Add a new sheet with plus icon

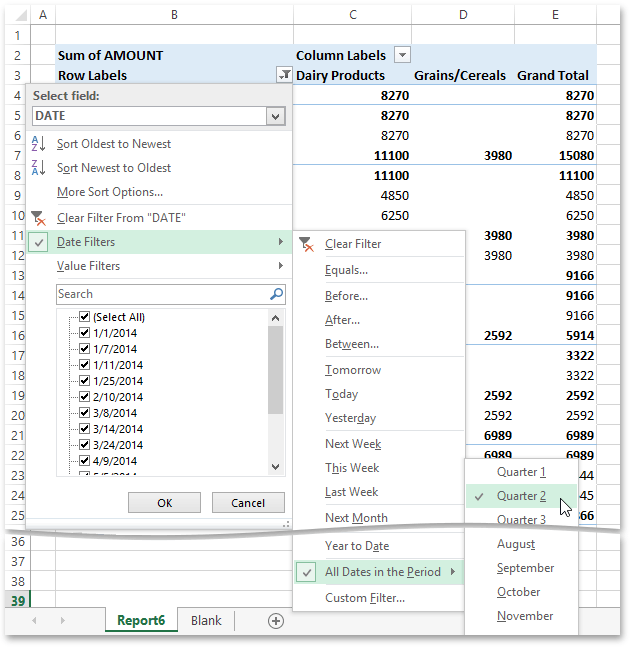tap(276, 620)
